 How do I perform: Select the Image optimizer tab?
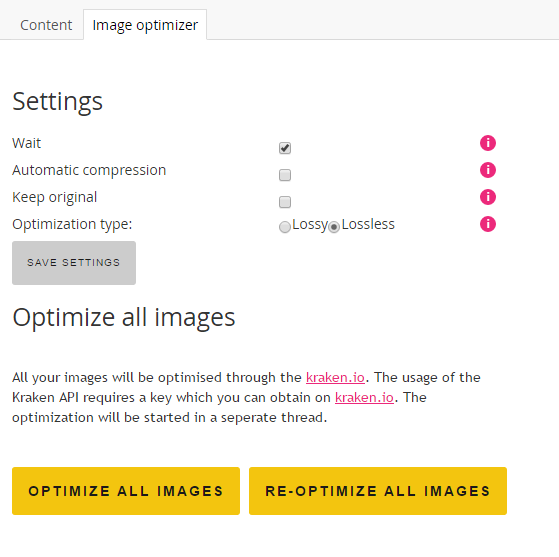[145, 25]
